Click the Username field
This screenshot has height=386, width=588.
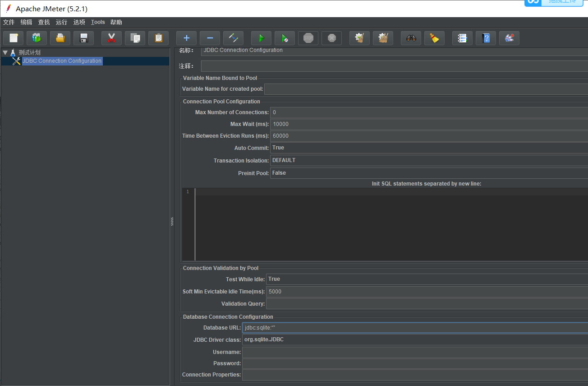[415, 352]
